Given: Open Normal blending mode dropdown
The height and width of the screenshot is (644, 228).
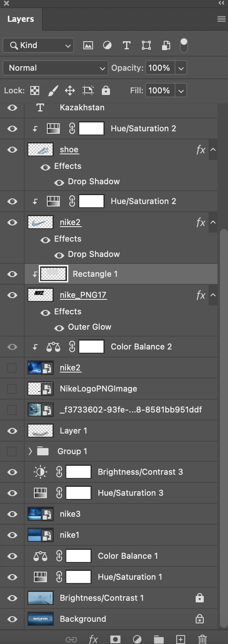Looking at the screenshot, I should pos(55,68).
